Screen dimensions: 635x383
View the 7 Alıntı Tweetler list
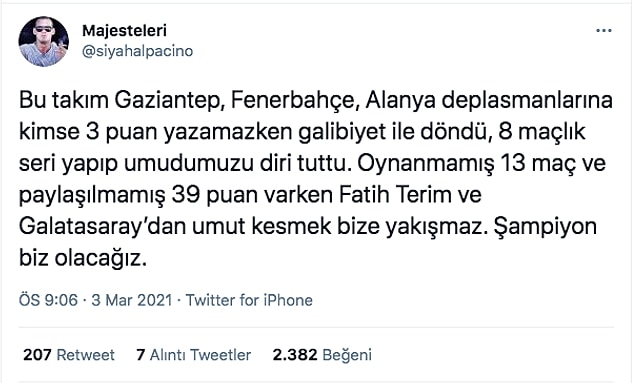(x=194, y=355)
